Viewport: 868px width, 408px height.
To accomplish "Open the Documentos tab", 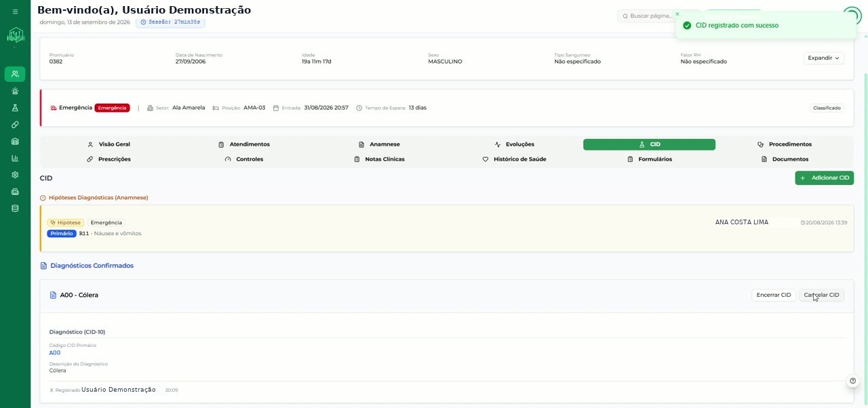I will click(x=785, y=159).
